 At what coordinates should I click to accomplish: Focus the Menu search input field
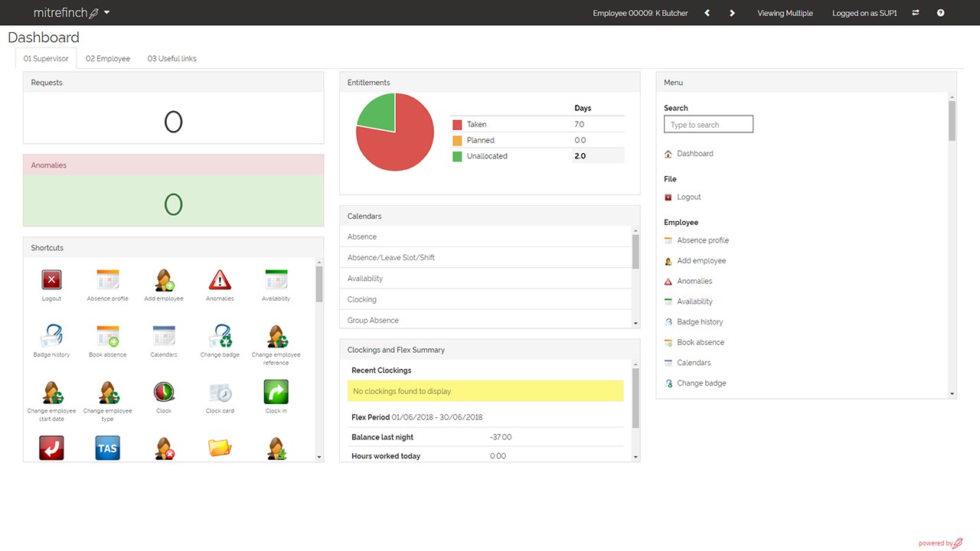[708, 125]
